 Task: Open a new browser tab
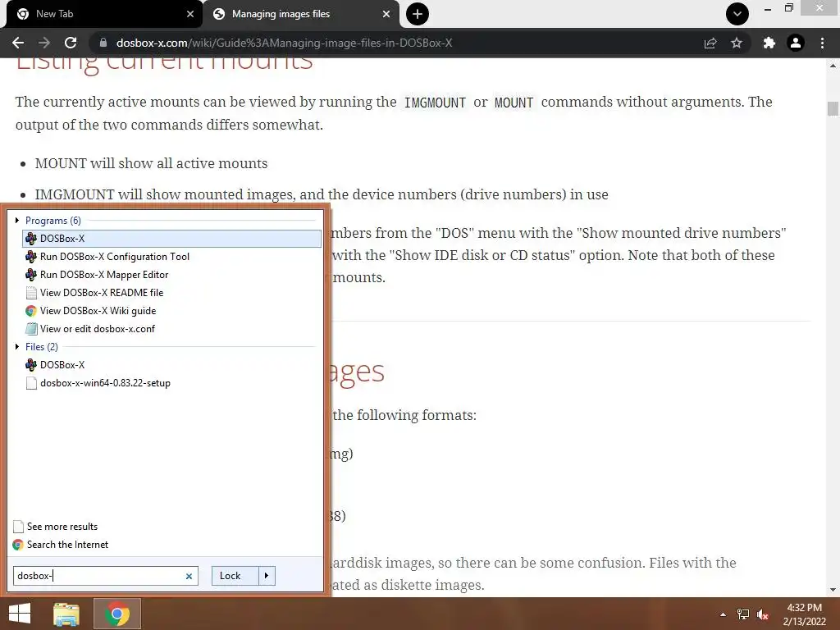point(418,14)
